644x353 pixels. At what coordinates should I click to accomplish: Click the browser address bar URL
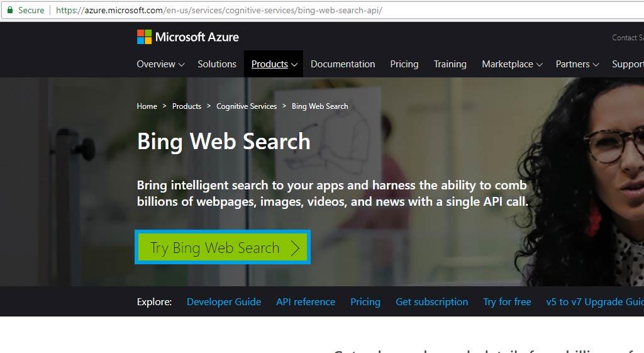(219, 11)
